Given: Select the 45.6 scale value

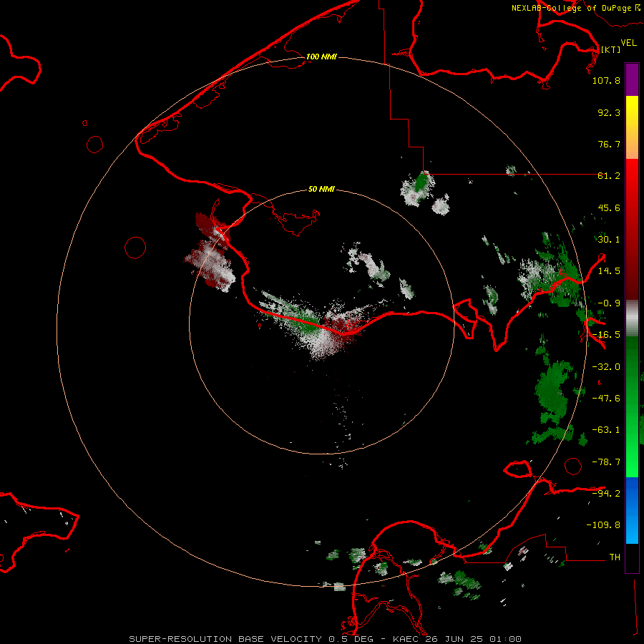Looking at the screenshot, I should (x=609, y=208).
